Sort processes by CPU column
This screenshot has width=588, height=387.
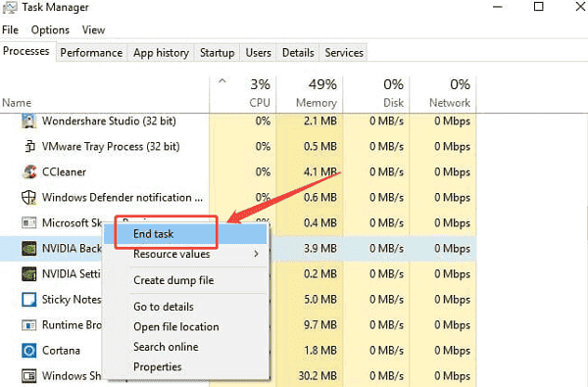point(243,94)
